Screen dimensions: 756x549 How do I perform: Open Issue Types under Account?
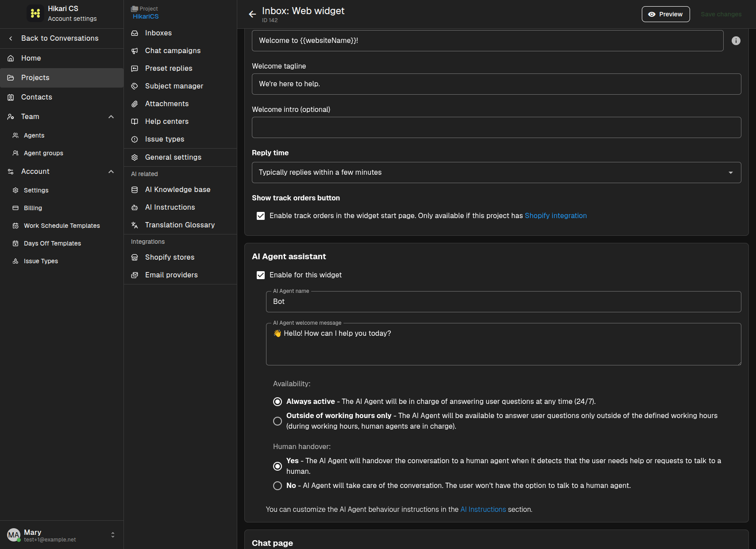pyautogui.click(x=62, y=261)
